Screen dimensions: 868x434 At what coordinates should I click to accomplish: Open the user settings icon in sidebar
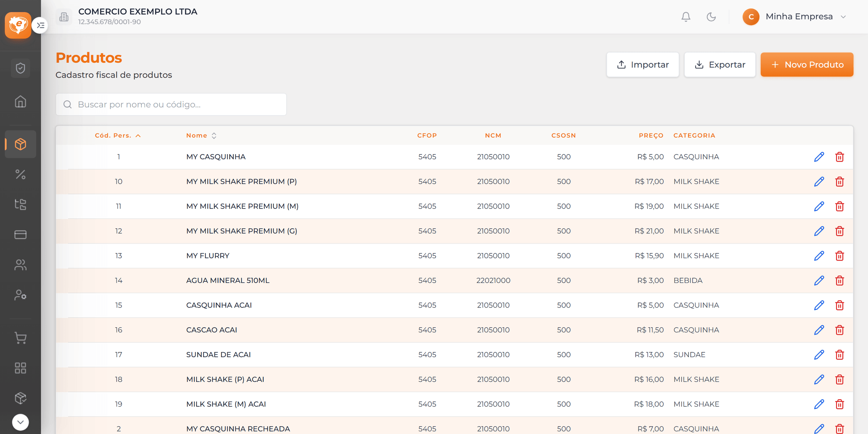click(21, 295)
